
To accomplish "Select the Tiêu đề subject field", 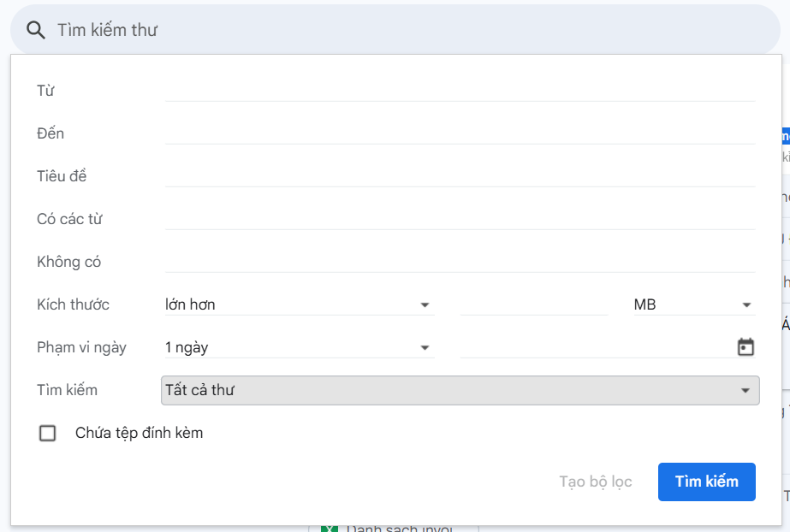I will pos(460,176).
